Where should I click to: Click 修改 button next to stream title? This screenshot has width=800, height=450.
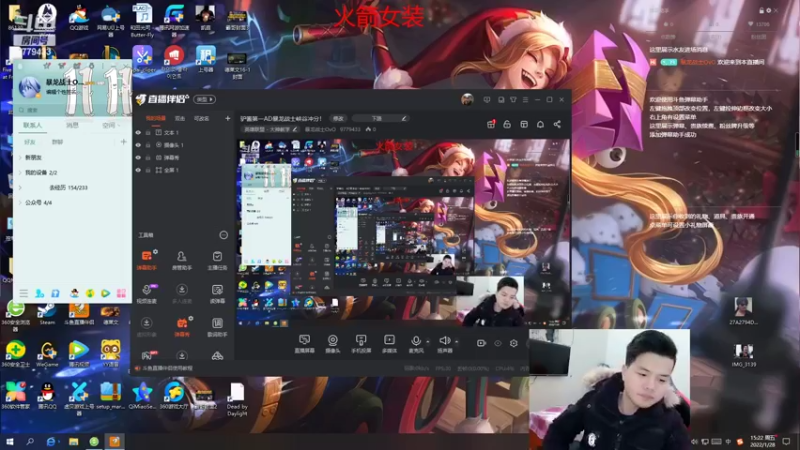pos(338,118)
